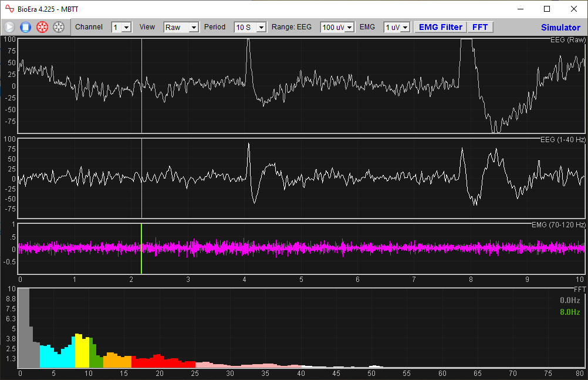Image resolution: width=588 pixels, height=380 pixels.
Task: Toggle the FFT display
Action: point(480,27)
